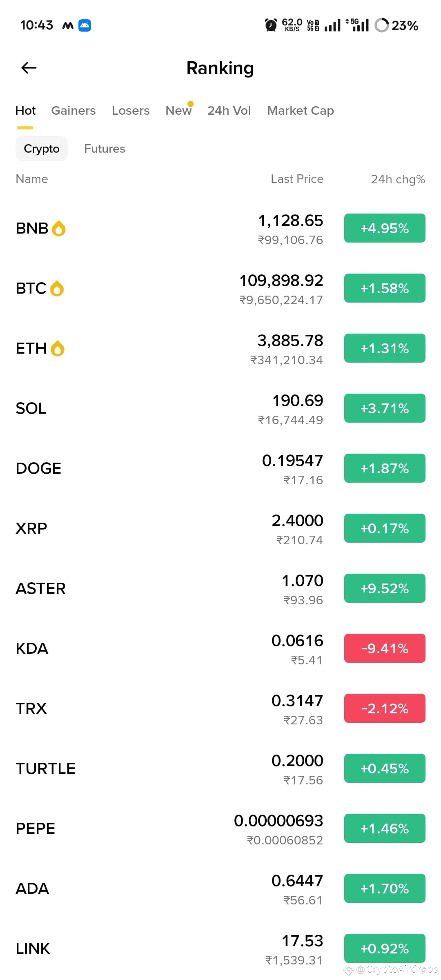Viewport: 441px width, 980px height.
Task: Switch to the Gainers tab
Action: point(73,111)
